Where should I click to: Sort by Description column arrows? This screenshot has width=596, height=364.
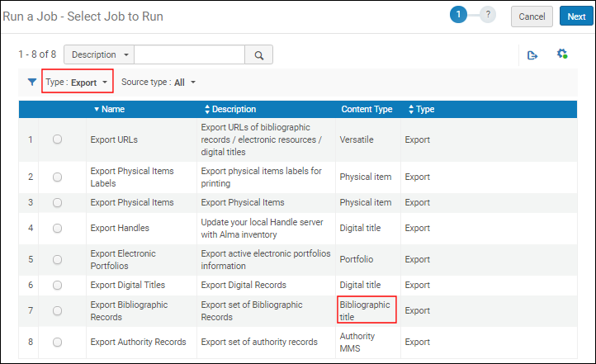point(207,109)
